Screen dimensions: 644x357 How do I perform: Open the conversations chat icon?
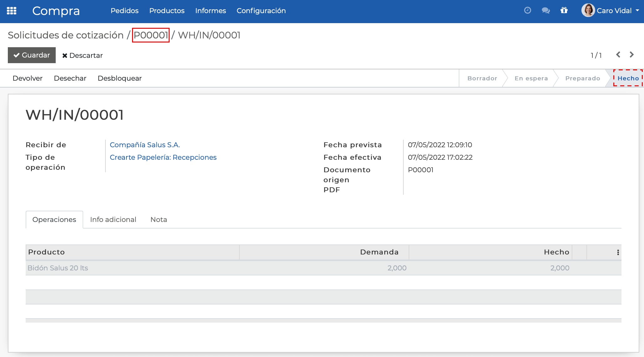546,11
